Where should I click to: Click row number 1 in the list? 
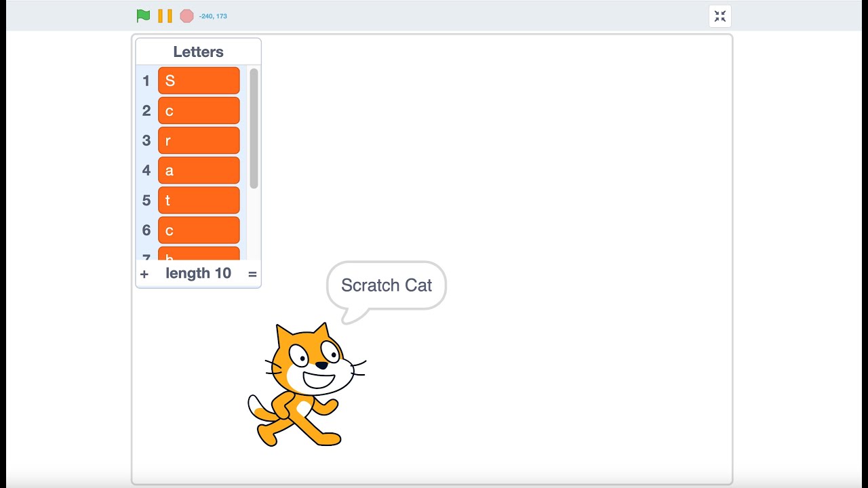coord(146,81)
